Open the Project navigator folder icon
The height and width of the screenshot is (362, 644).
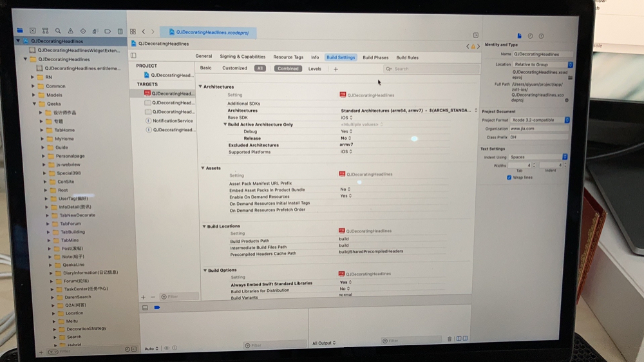pos(20,30)
